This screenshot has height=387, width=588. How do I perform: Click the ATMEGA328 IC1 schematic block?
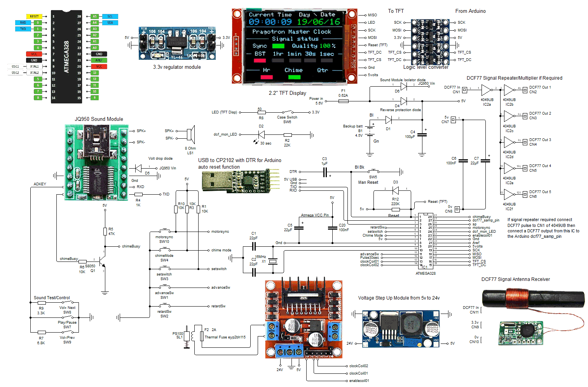coord(426,241)
